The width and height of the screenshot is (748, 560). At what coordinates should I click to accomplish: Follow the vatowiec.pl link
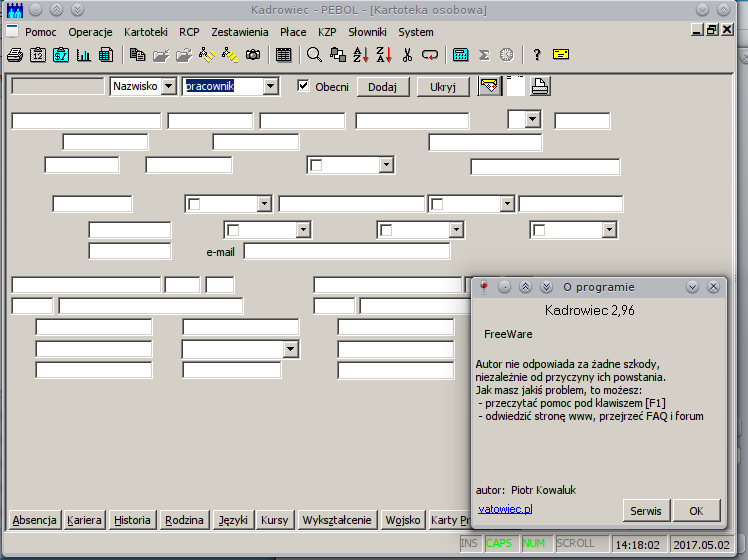pyautogui.click(x=505, y=509)
